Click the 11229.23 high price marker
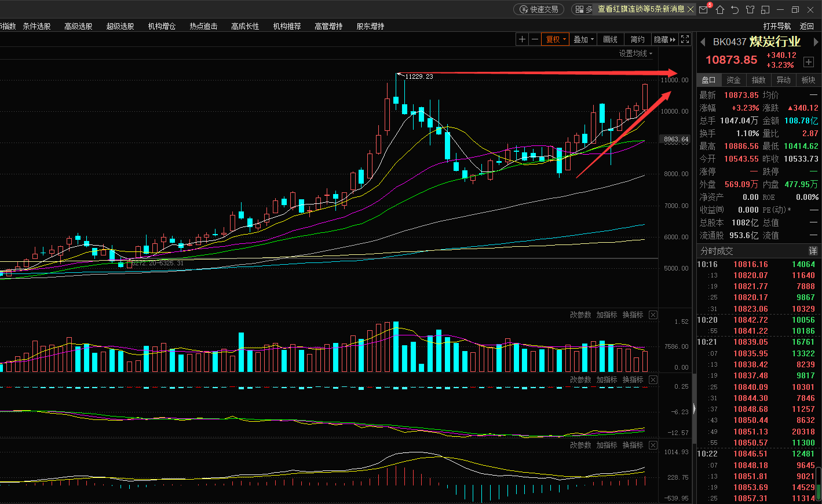This screenshot has height=504, width=822. coord(419,76)
